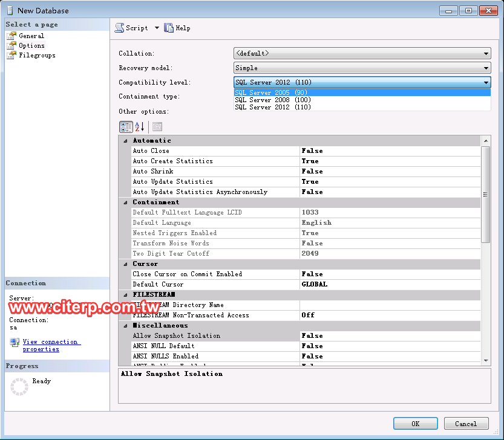Click the property grid scroll-down arrow
Viewport: 504px width, 440px height.
[486, 360]
